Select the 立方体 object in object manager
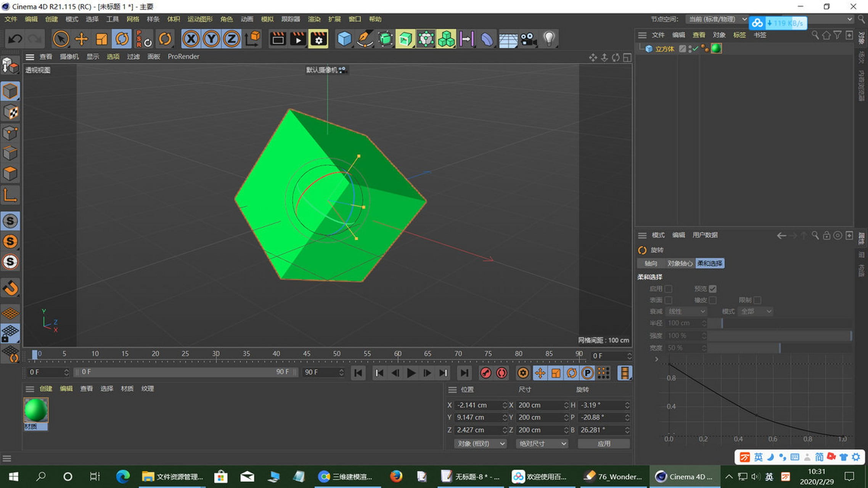 click(664, 49)
